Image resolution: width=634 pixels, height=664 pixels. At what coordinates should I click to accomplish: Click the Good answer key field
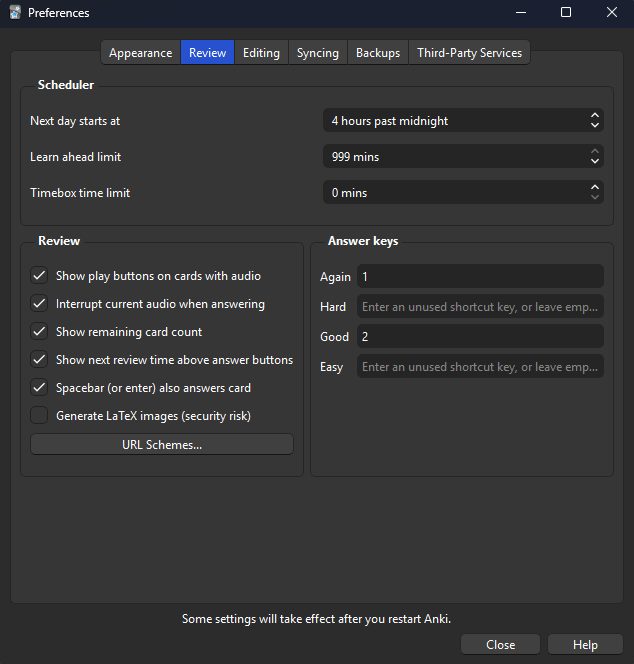click(x=480, y=337)
